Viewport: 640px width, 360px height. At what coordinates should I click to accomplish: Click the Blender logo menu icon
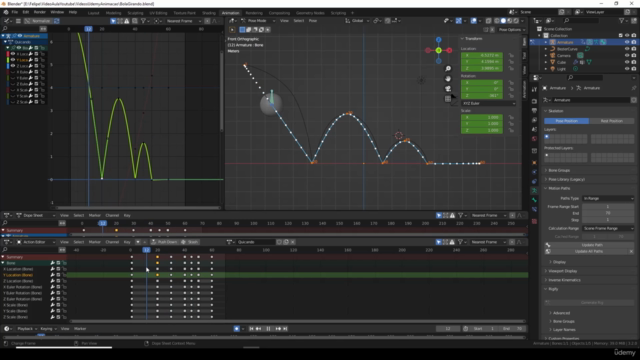coord(6,12)
